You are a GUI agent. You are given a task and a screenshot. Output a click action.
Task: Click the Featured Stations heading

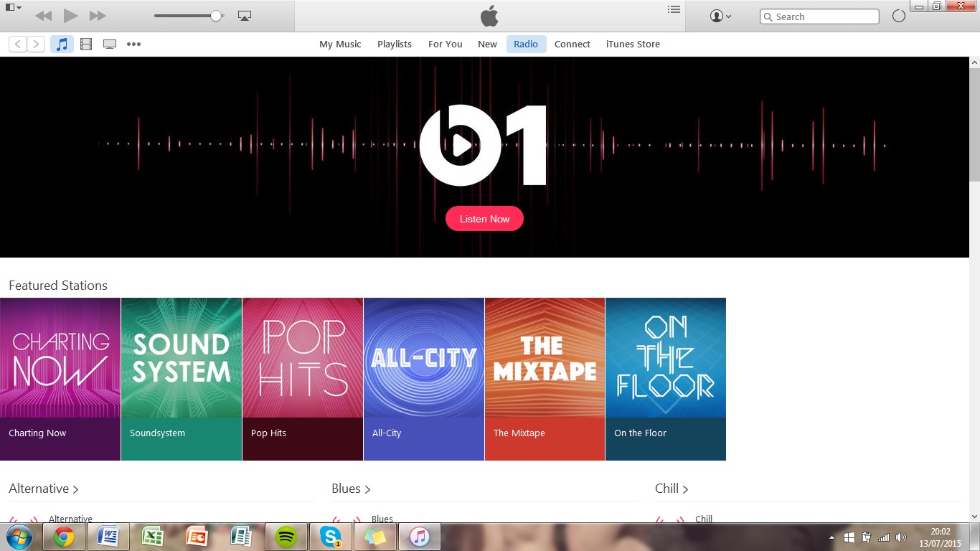pyautogui.click(x=58, y=286)
